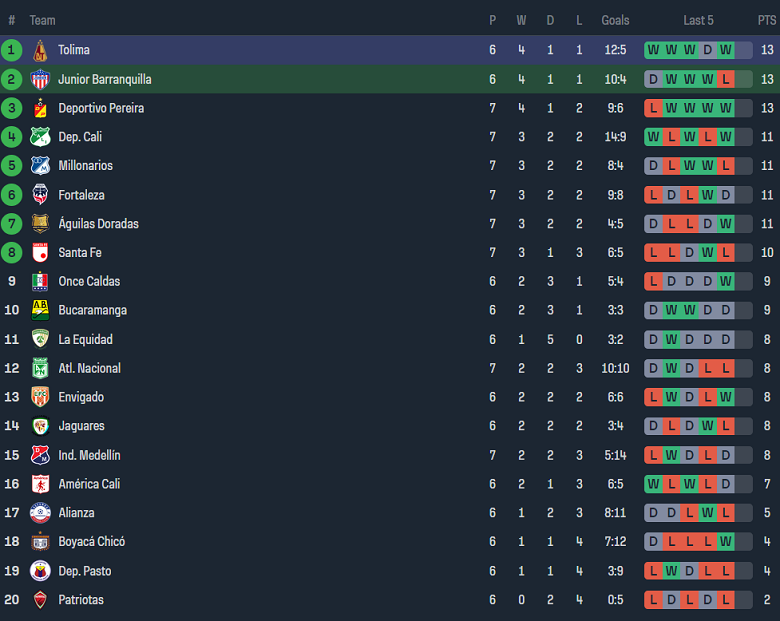Click the Tolima team crest icon
The image size is (780, 621).
(40, 50)
